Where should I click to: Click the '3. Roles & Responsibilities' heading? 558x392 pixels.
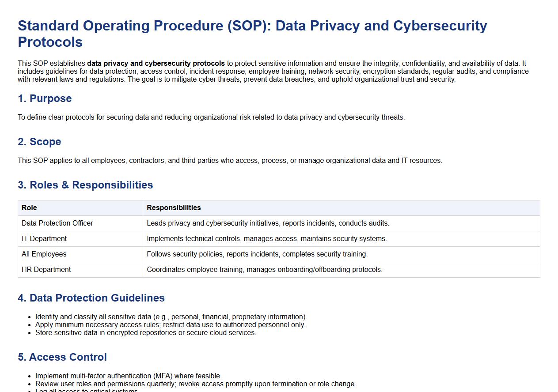pyautogui.click(x=85, y=185)
